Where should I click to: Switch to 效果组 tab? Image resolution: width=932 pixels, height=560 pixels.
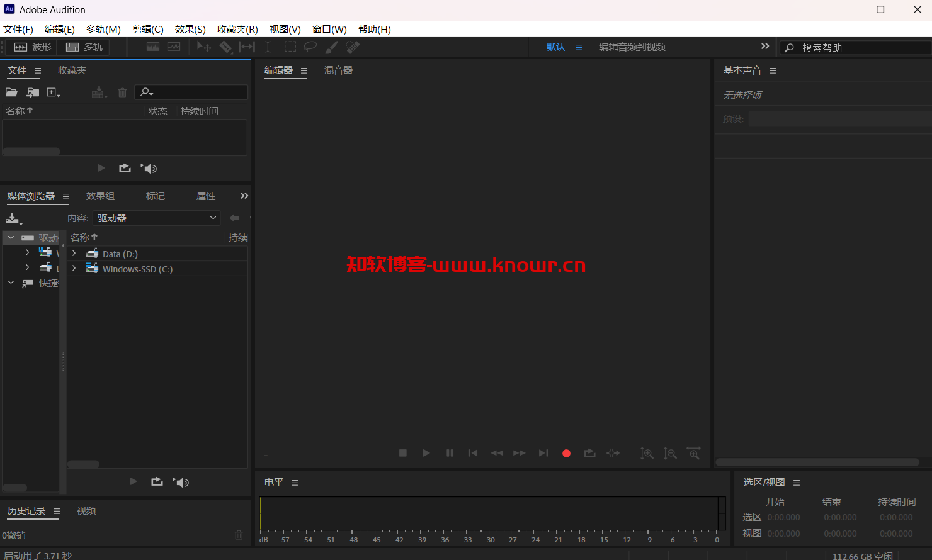pyautogui.click(x=100, y=196)
